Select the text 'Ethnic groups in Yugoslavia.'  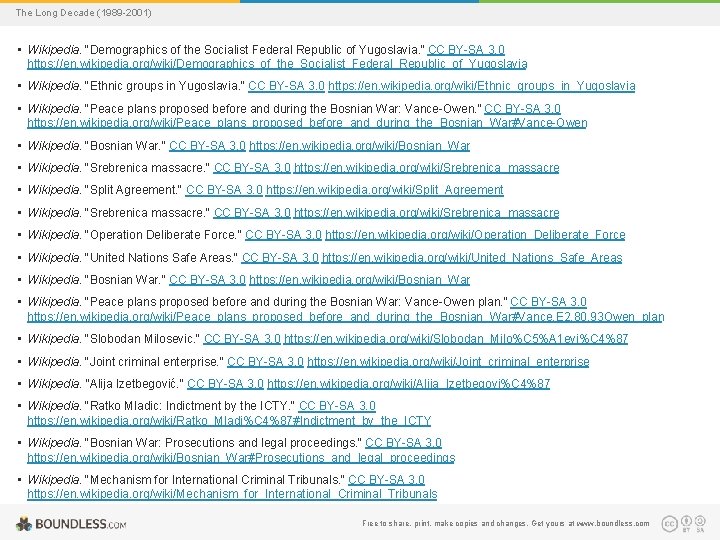pos(165,86)
